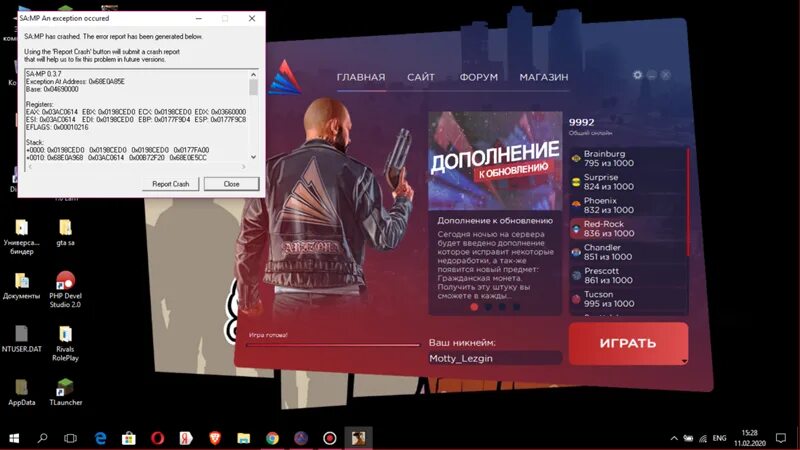Switch to the third news slide dot
Screen dimensions: 800x450
503,307
